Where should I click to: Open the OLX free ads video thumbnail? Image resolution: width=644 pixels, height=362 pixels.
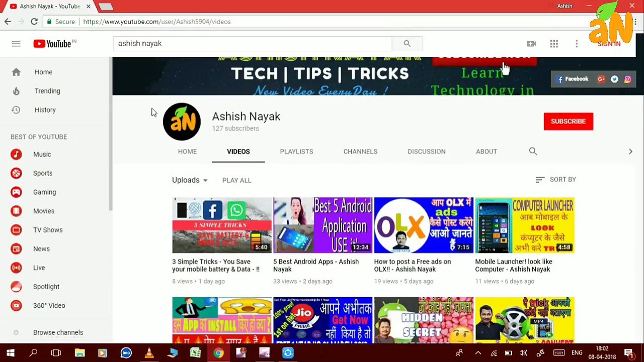tap(424, 225)
